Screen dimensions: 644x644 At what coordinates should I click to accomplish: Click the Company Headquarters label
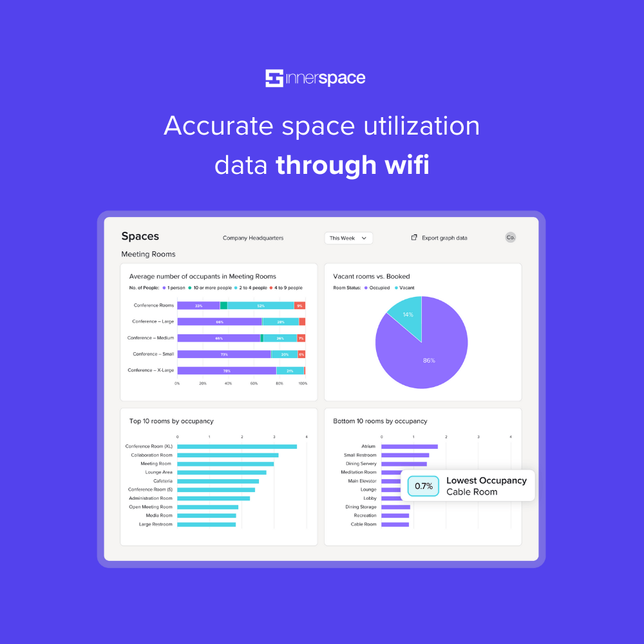(253, 238)
